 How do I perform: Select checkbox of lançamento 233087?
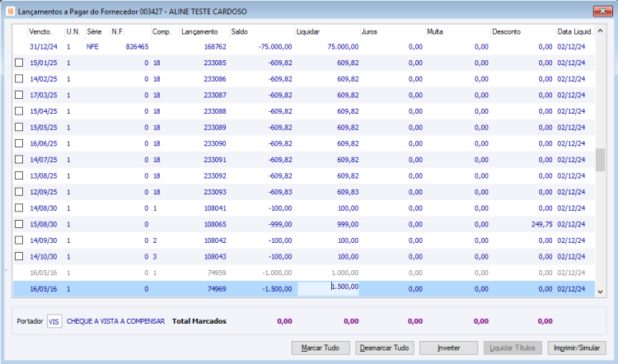coord(19,95)
